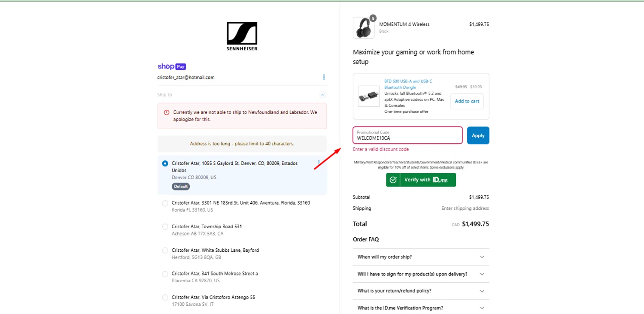644x314 pixels.
Task: Click the Military/First Responders eligibility text
Action: pos(421,165)
